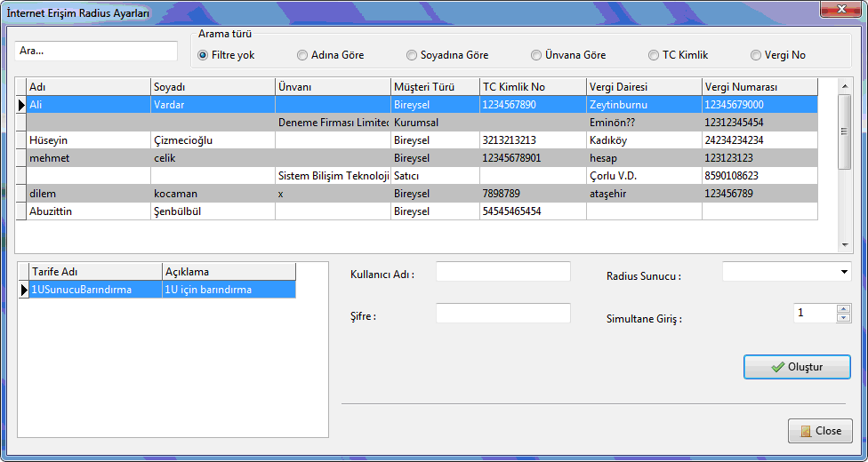
Task: Select the Hüseyin row cell
Action: pyautogui.click(x=89, y=140)
